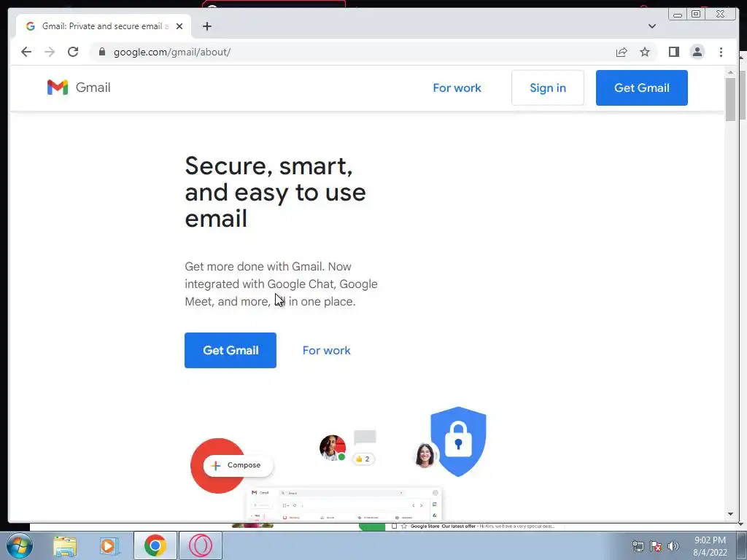Click the scrollbar down arrow
The height and width of the screenshot is (560, 747).
730,514
